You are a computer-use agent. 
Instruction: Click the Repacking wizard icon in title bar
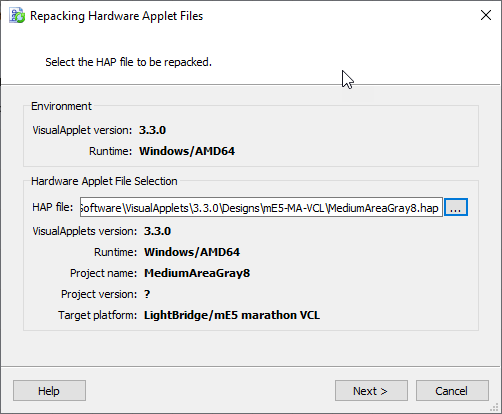[x=17, y=16]
